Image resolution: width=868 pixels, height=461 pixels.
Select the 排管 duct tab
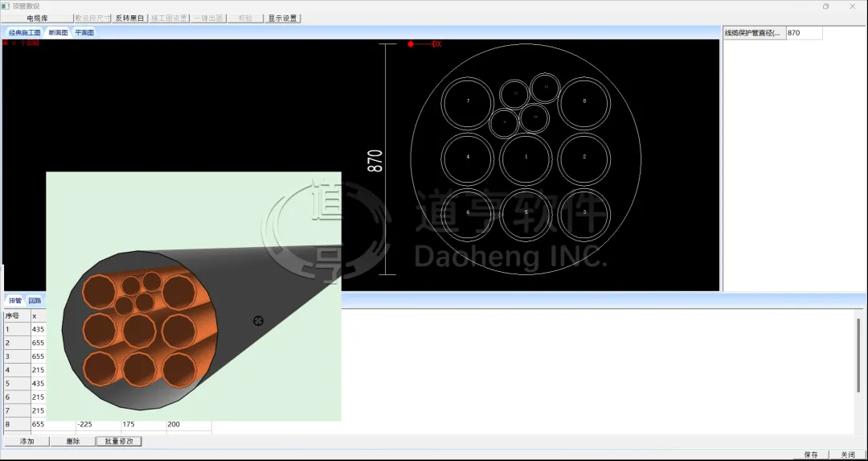click(x=15, y=300)
